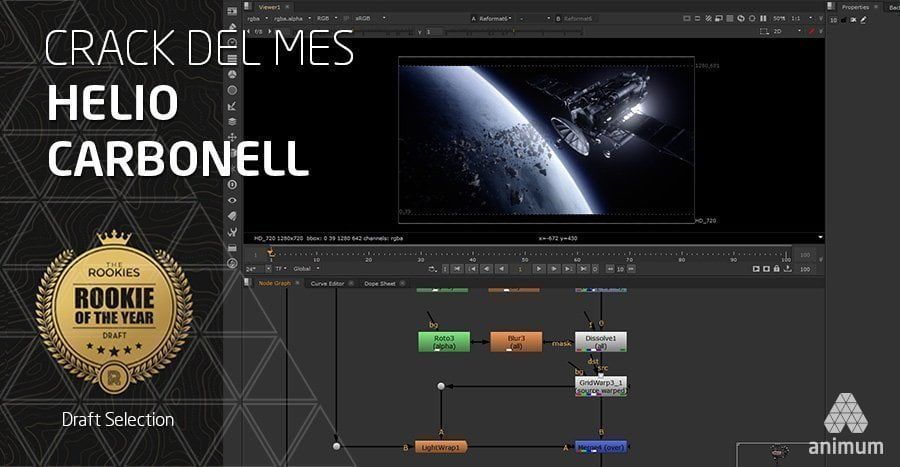Toggle the viewer lock icon on the timeline bar

click(x=776, y=268)
